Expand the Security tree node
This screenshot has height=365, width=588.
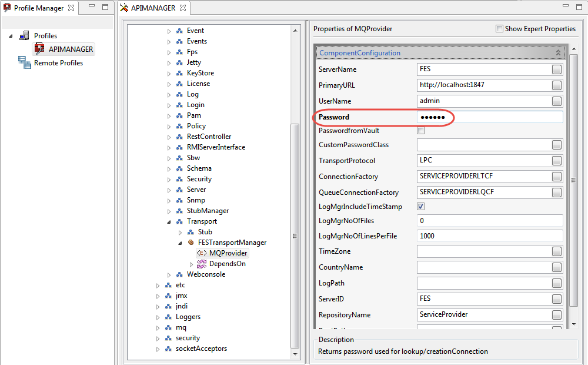169,180
